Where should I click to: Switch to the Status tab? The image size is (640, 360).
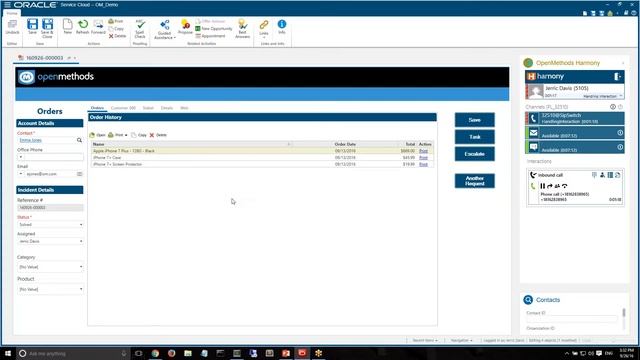click(x=148, y=108)
